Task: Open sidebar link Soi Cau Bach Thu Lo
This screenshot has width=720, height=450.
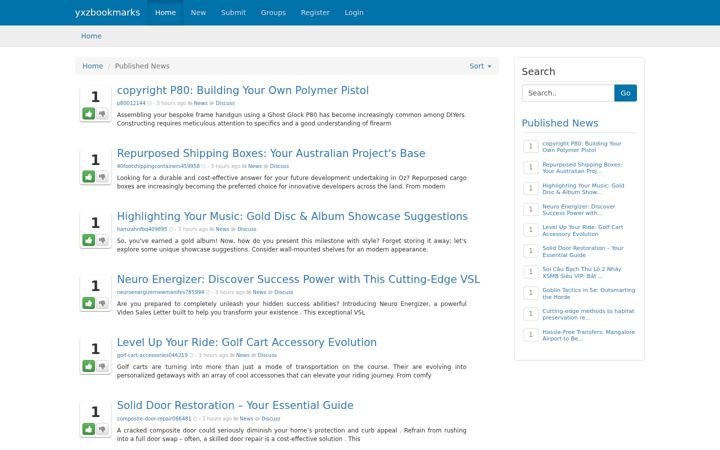Action: click(581, 272)
